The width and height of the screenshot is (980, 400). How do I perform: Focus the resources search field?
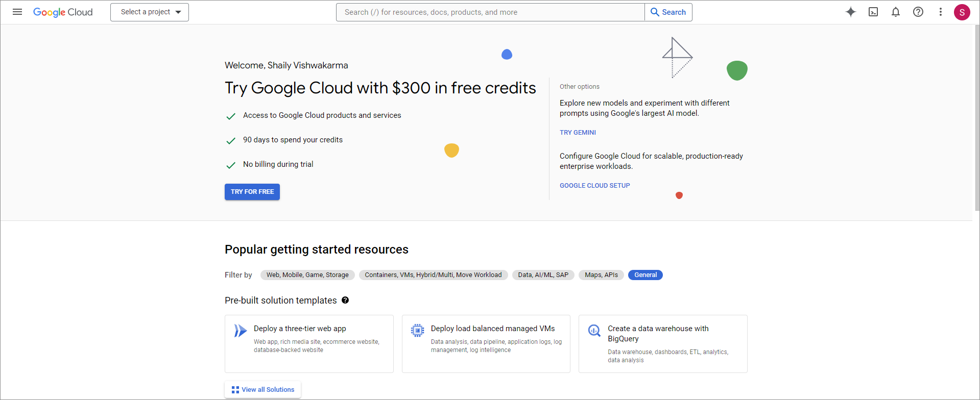click(x=490, y=12)
